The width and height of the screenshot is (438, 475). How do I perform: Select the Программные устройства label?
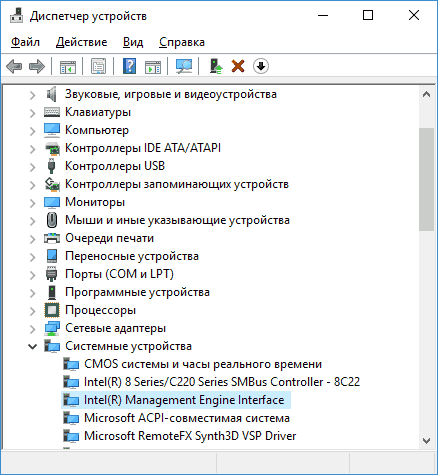[137, 292]
